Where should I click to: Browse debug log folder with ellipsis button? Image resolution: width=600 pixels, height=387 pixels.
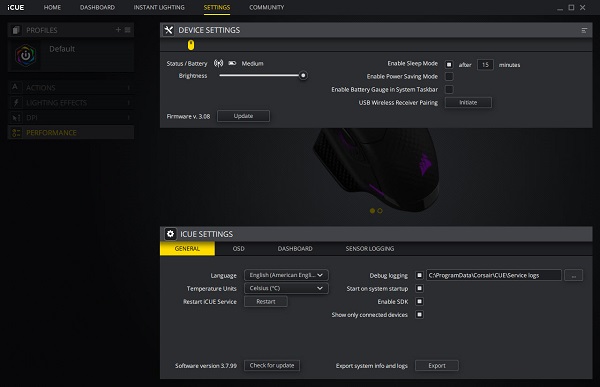(573, 275)
